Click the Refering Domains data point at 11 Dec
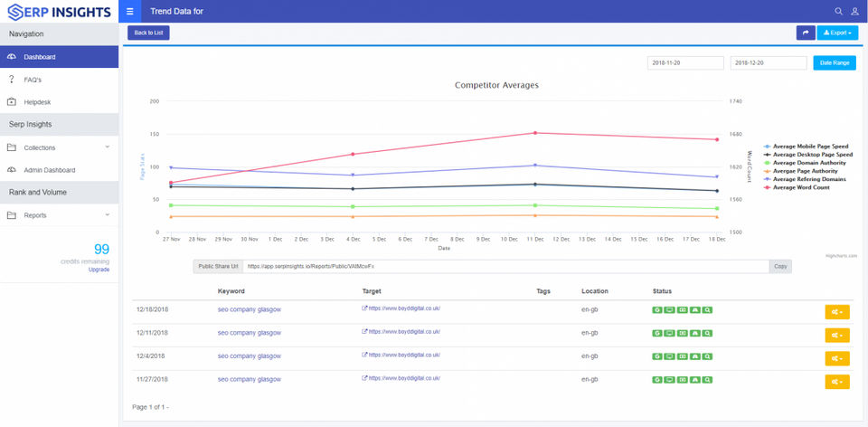The height and width of the screenshot is (427, 868). pos(534,165)
